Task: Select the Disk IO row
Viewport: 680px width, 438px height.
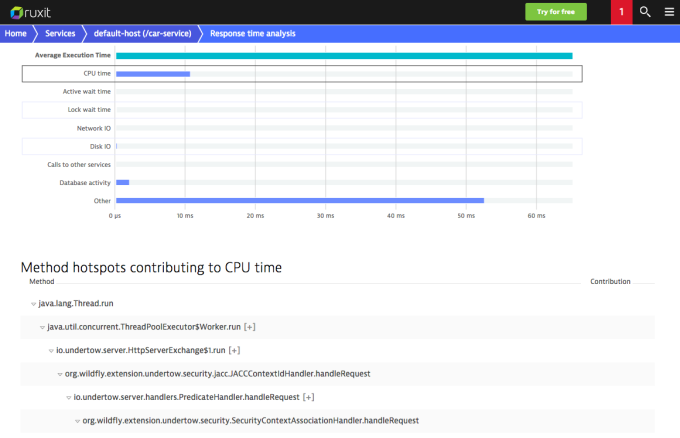Action: click(302, 147)
